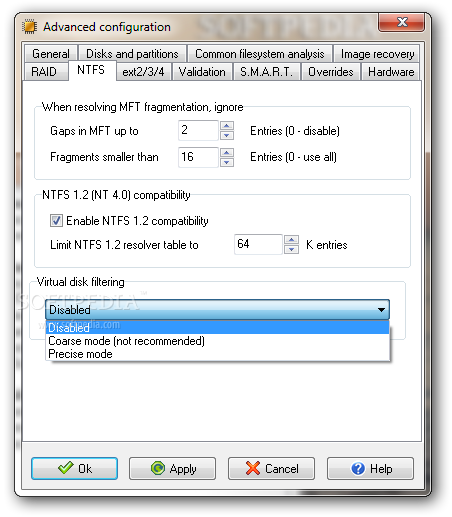Screen dimensions: 452x517
Task: Decrease NTFS 1.2 resolver table limit
Action: coord(292,249)
